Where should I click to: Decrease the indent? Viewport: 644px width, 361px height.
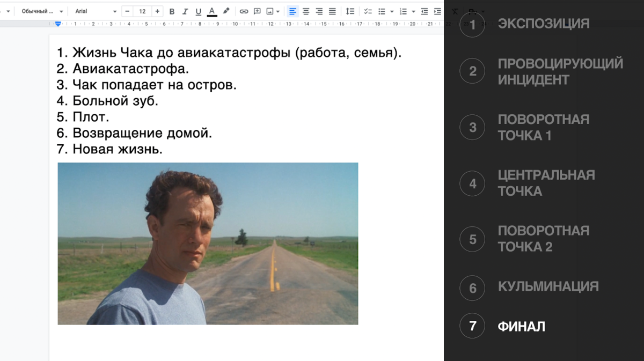click(x=425, y=11)
